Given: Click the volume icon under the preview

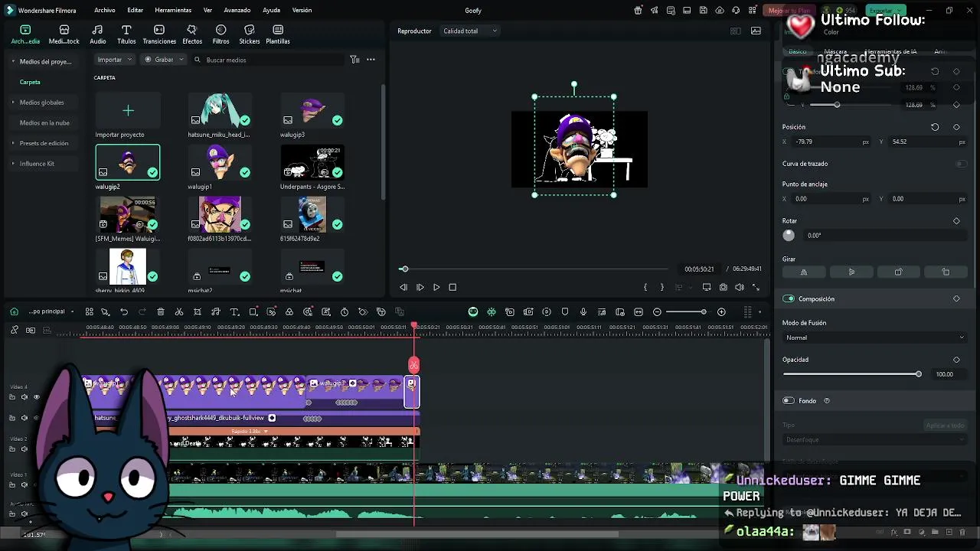Looking at the screenshot, I should (x=740, y=287).
